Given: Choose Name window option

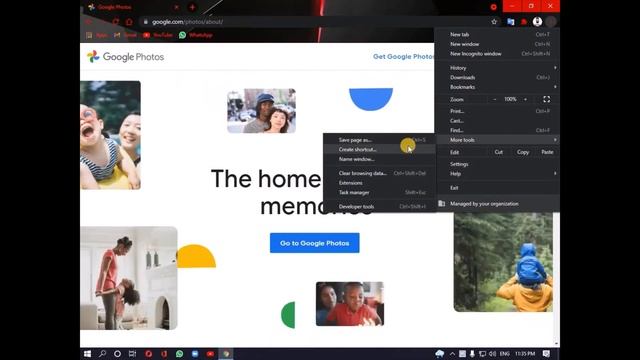Looking at the screenshot, I should pyautogui.click(x=378, y=159).
